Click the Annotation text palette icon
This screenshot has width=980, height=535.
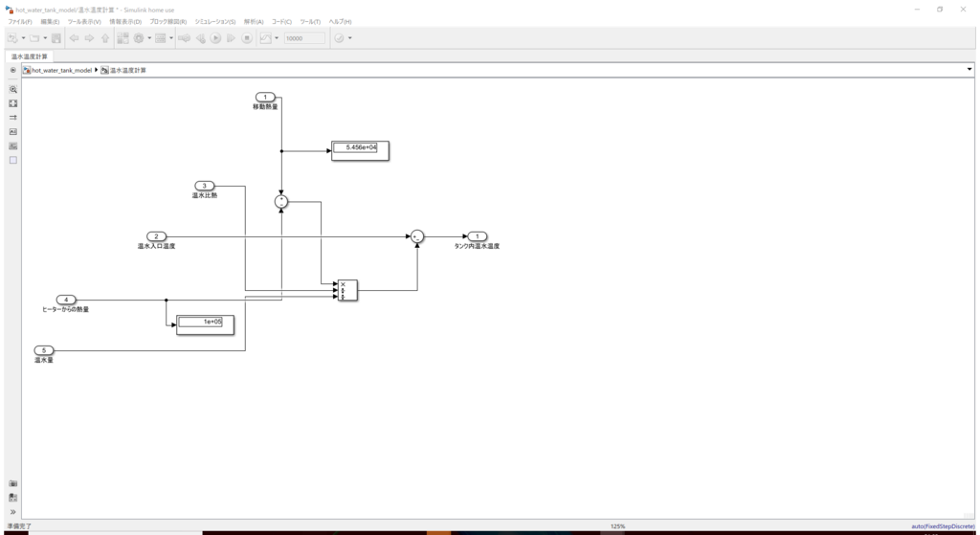[x=13, y=132]
